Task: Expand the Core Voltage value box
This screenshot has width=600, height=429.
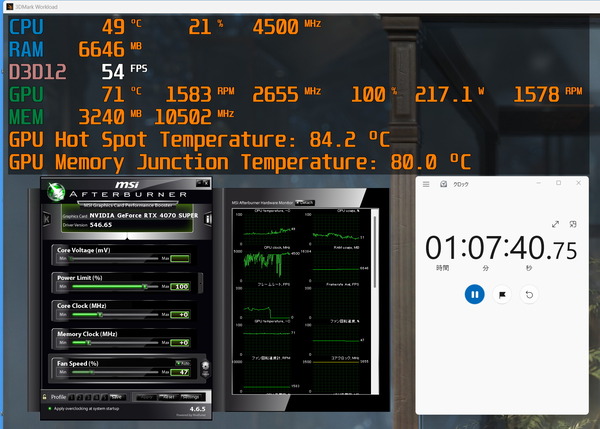Action: (180, 258)
